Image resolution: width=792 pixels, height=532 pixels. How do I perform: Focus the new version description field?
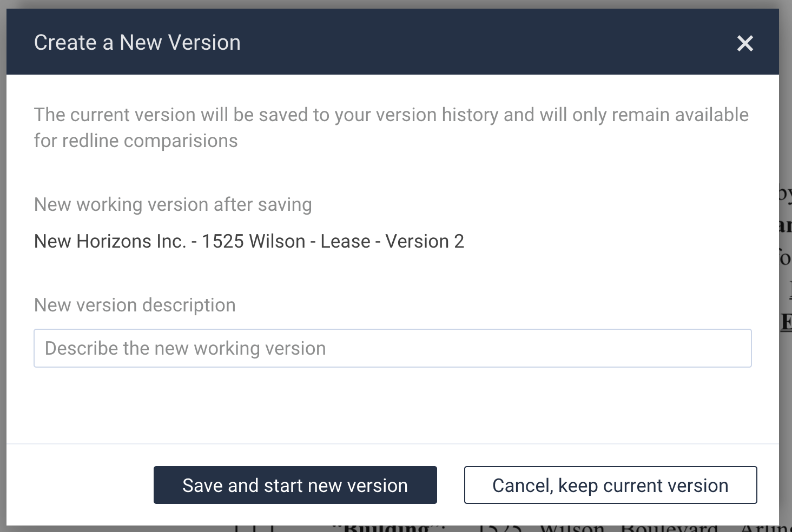click(x=392, y=348)
